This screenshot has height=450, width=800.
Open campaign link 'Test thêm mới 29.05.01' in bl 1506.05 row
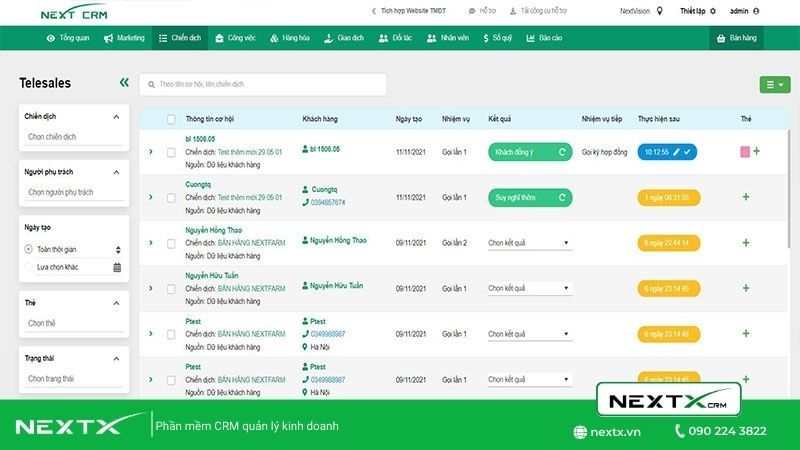click(249, 152)
